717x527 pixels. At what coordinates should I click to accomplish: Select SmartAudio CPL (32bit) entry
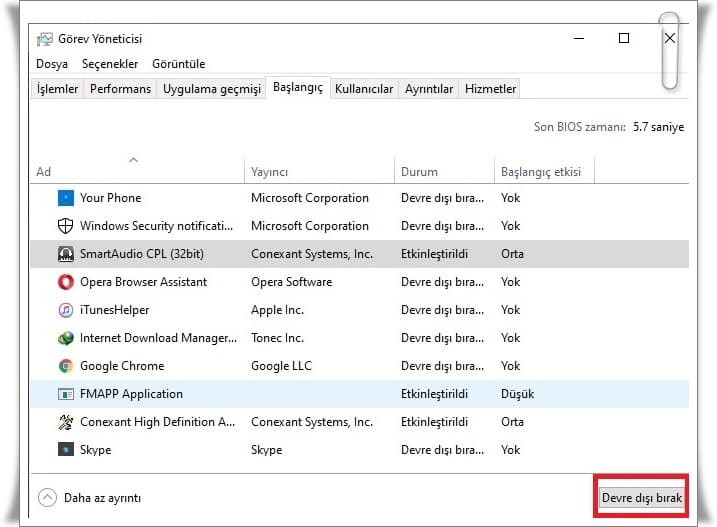click(142, 254)
